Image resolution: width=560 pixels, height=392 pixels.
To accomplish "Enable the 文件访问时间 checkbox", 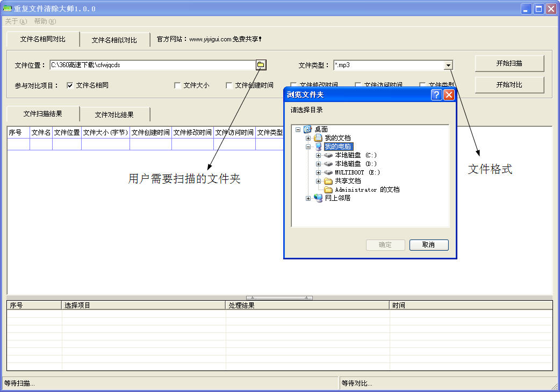I will [358, 84].
